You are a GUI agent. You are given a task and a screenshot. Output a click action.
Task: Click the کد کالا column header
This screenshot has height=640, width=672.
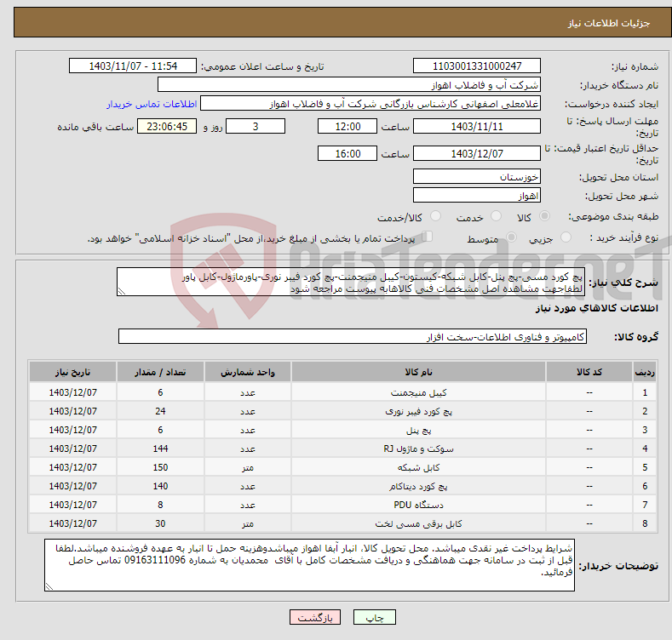click(589, 372)
